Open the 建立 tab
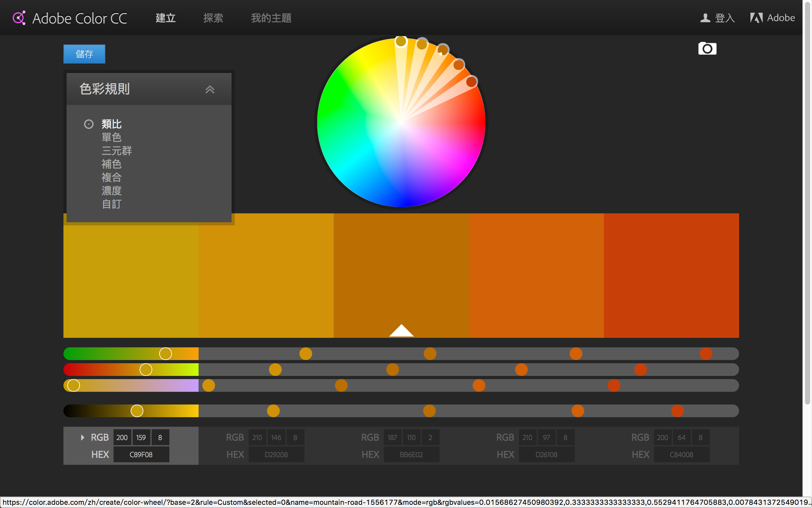Screen dimensions: 812x508 166,18
